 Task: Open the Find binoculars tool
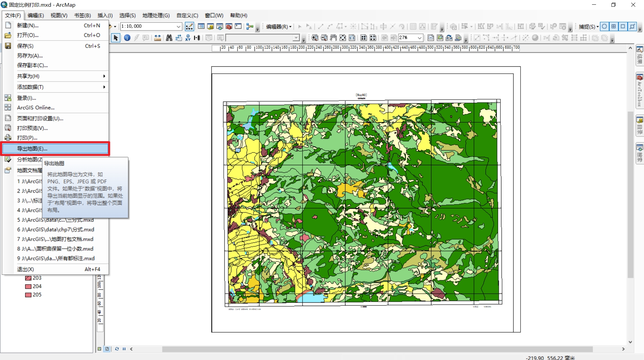(x=169, y=38)
